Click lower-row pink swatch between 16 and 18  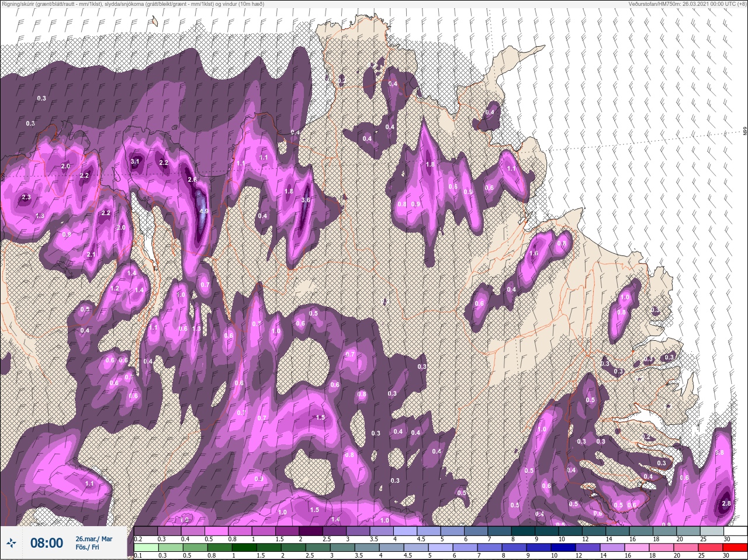pos(638,548)
